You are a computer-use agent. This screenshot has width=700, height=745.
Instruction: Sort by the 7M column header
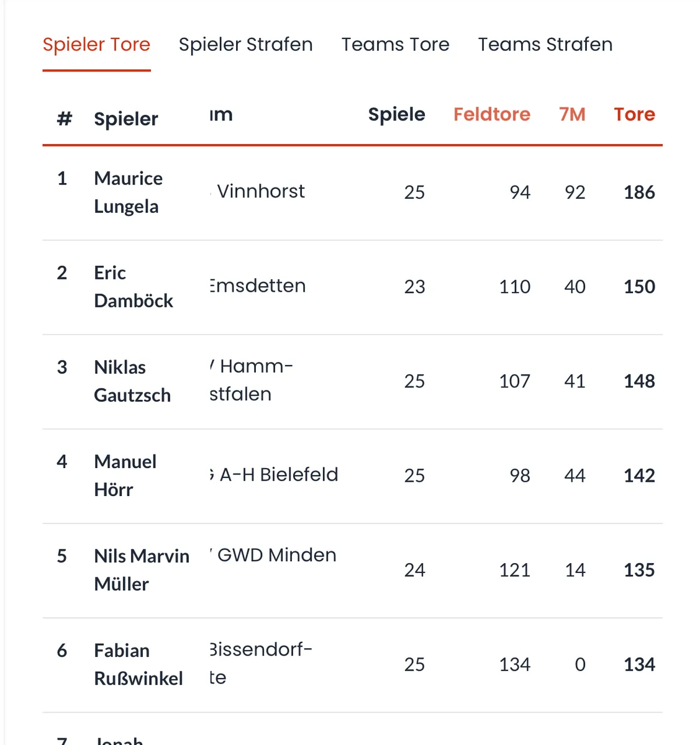[x=571, y=114]
